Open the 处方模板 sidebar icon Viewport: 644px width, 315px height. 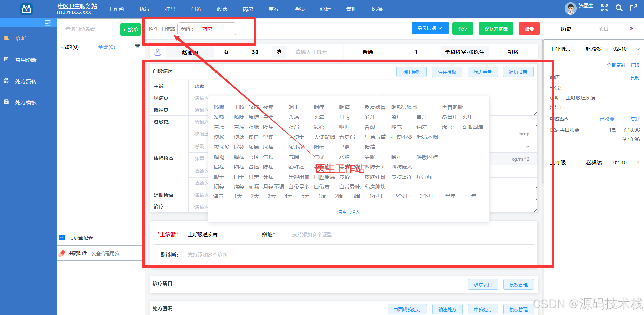coord(6,102)
